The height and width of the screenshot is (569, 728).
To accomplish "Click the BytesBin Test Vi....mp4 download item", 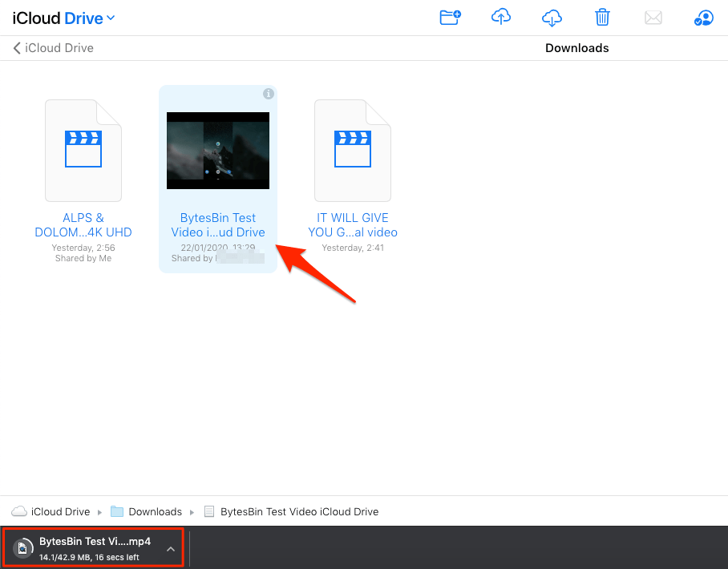I will [93, 547].
